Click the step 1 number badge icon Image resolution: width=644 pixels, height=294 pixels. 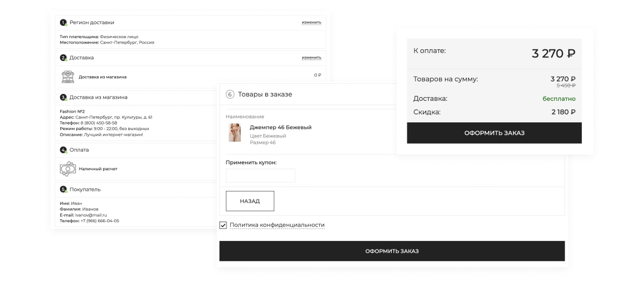click(63, 23)
